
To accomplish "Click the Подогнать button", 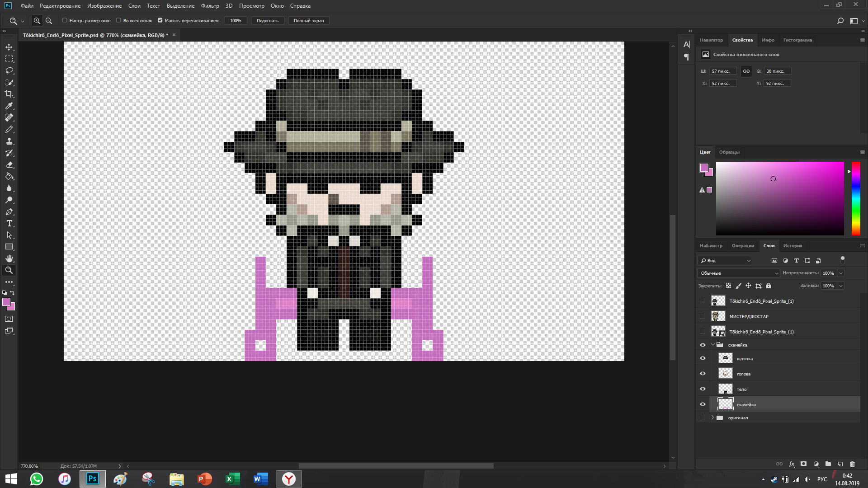I will [x=267, y=20].
